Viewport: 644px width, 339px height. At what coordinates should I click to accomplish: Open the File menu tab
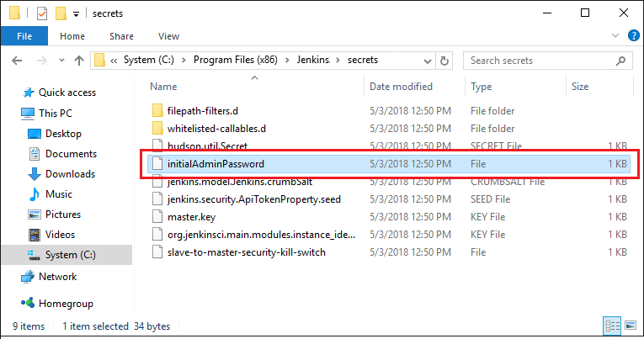tap(24, 36)
